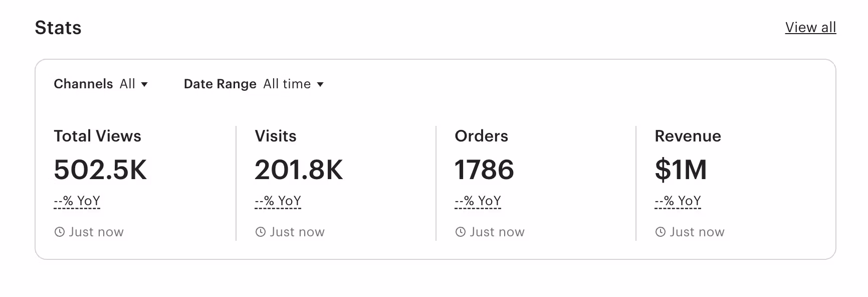Click the clock icon under Visits
Viewport: 868px width, 297px height.
260,232
